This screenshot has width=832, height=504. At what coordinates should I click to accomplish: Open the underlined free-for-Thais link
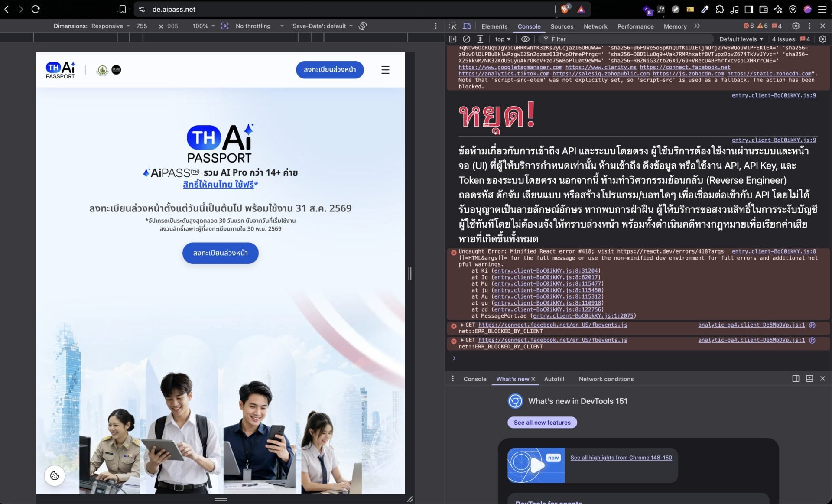[218, 184]
